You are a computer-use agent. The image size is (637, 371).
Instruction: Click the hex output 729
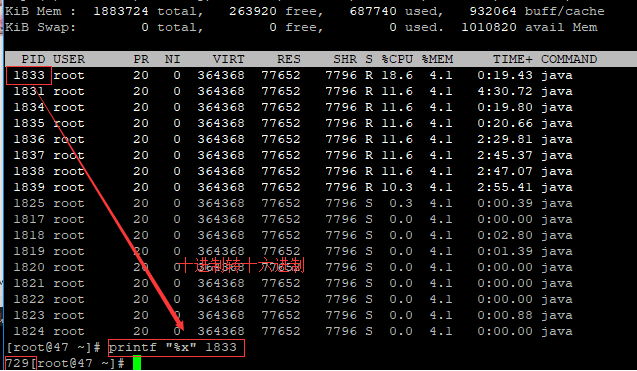coord(17,363)
